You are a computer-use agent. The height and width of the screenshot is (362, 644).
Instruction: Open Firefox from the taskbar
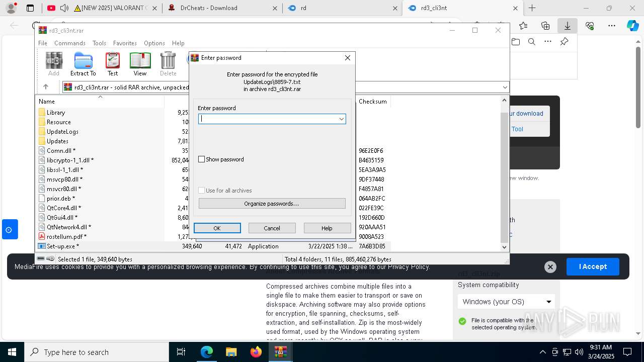256,352
